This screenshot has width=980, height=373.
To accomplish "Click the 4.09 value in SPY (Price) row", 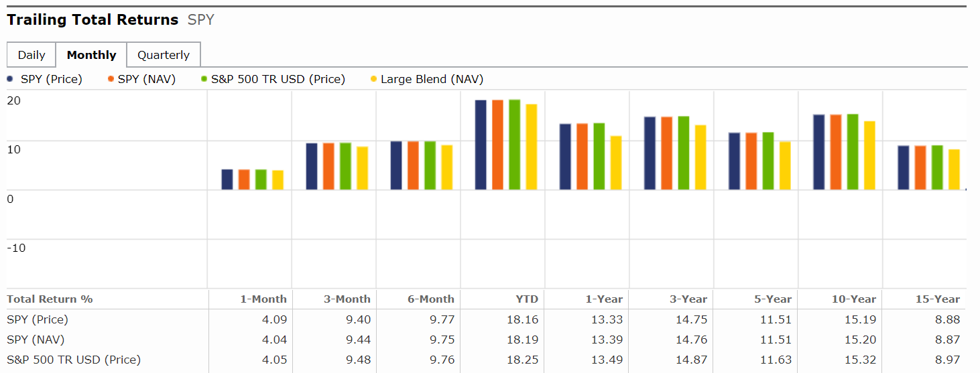I will pyautogui.click(x=275, y=319).
